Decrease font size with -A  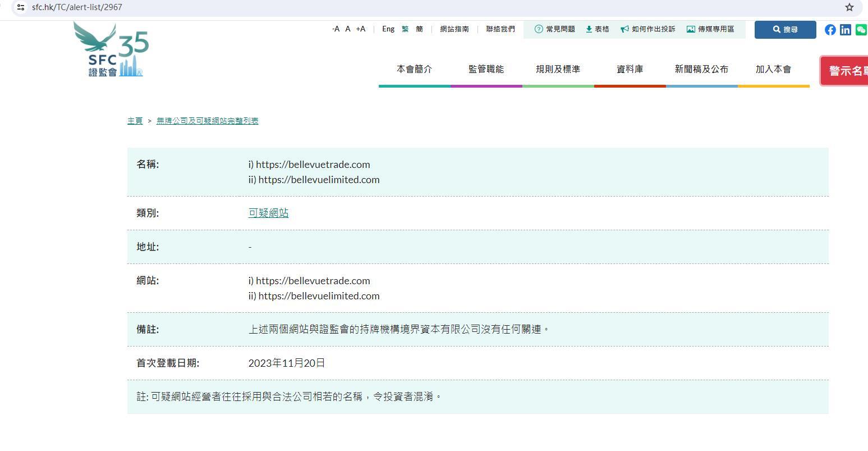(x=336, y=29)
